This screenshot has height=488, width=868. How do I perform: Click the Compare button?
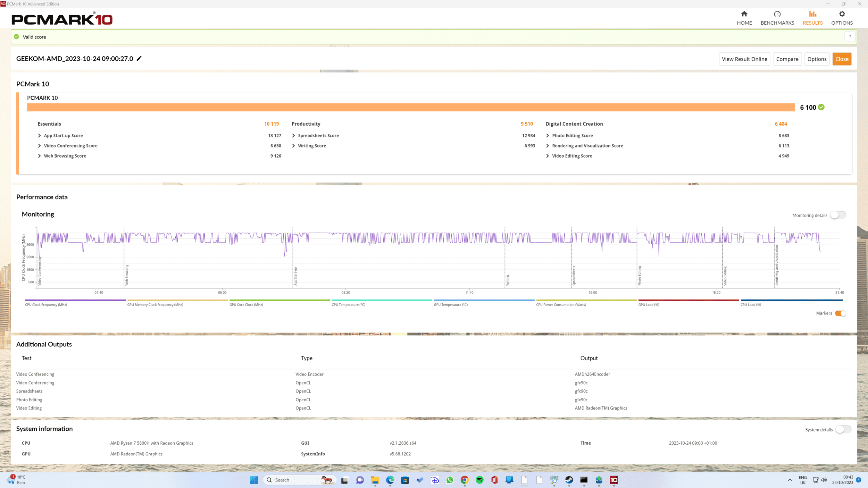[x=787, y=59]
